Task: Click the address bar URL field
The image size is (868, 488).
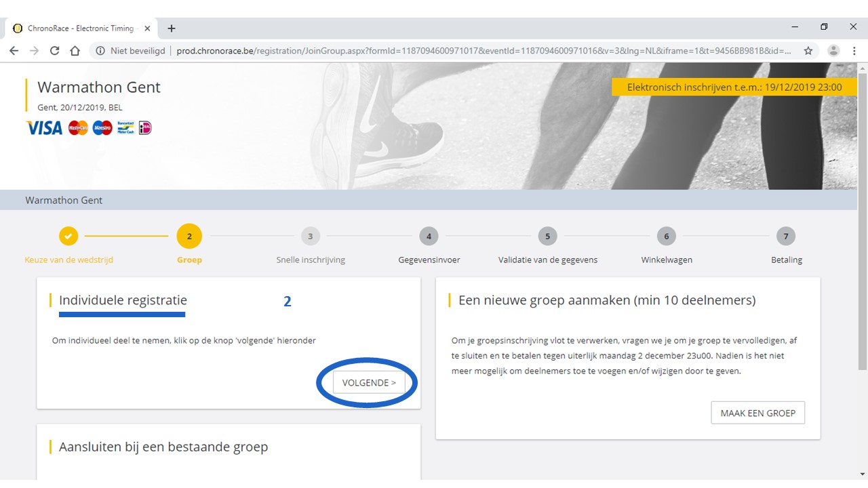Action: point(475,51)
